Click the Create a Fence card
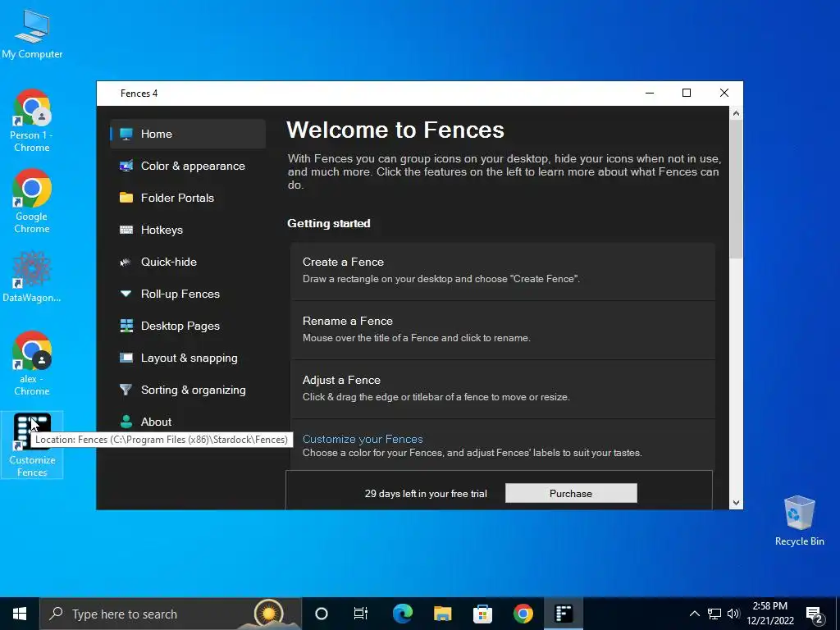Image resolution: width=840 pixels, height=630 pixels. [x=503, y=271]
